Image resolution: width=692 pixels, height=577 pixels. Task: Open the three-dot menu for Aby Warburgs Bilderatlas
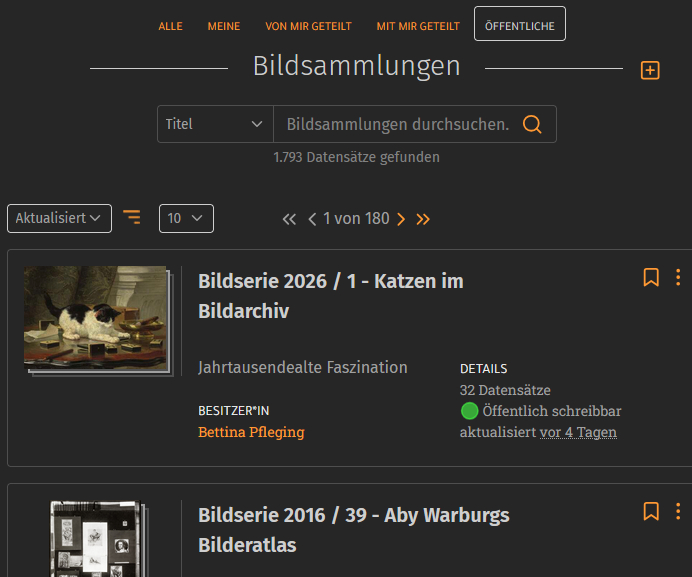tap(678, 511)
